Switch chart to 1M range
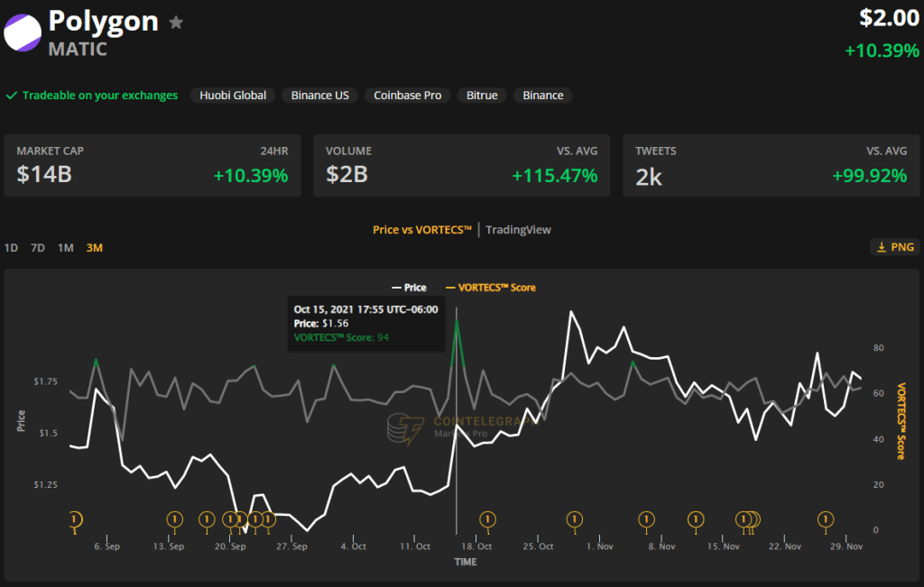 [66, 248]
